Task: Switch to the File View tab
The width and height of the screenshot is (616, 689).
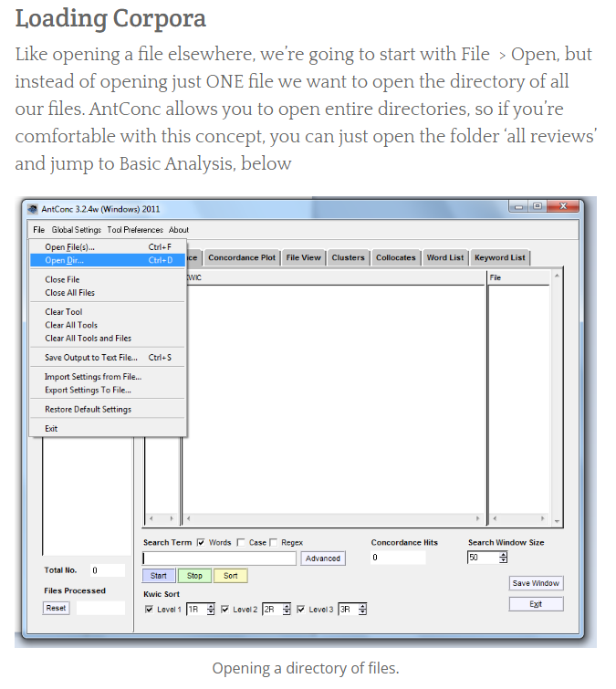Action: pos(303,257)
